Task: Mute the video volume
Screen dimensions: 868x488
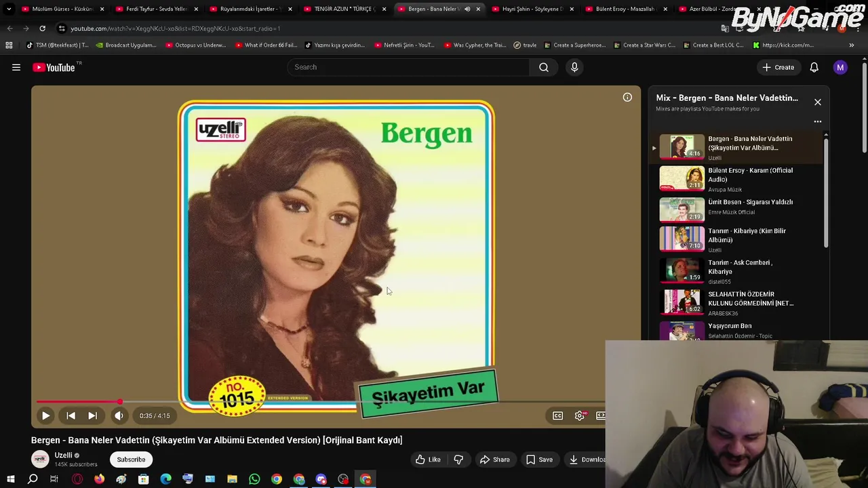Action: pyautogui.click(x=119, y=415)
